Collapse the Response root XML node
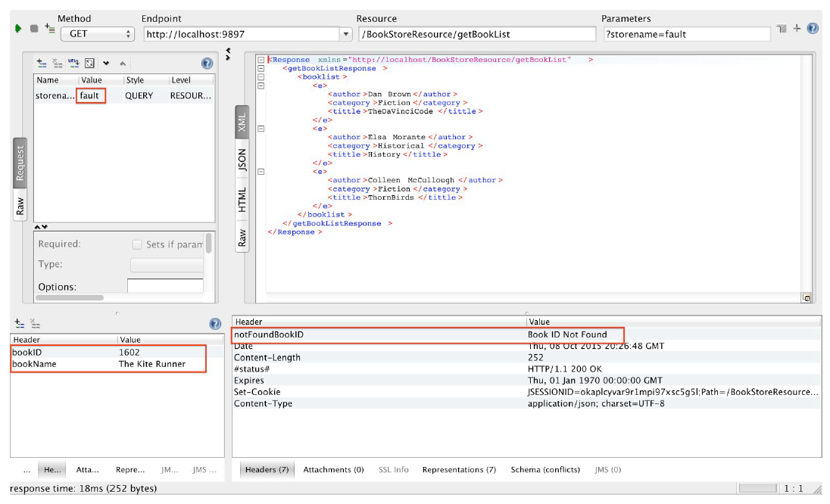 (261, 60)
